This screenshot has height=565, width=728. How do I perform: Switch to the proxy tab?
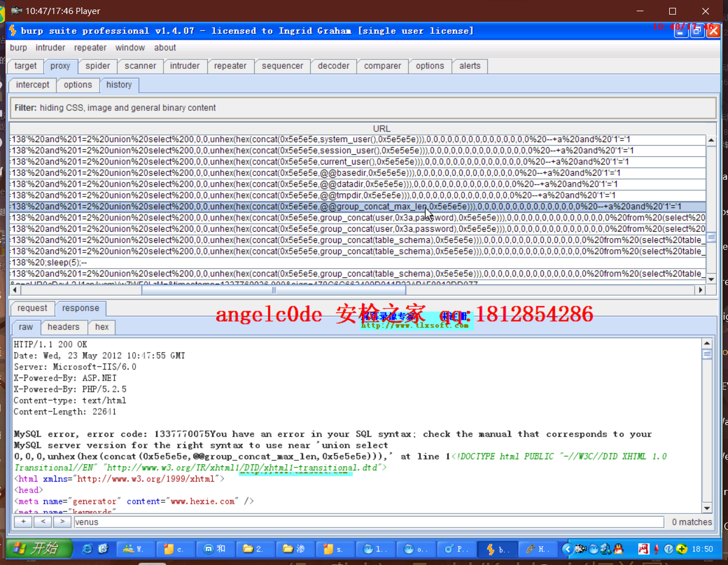pos(60,66)
